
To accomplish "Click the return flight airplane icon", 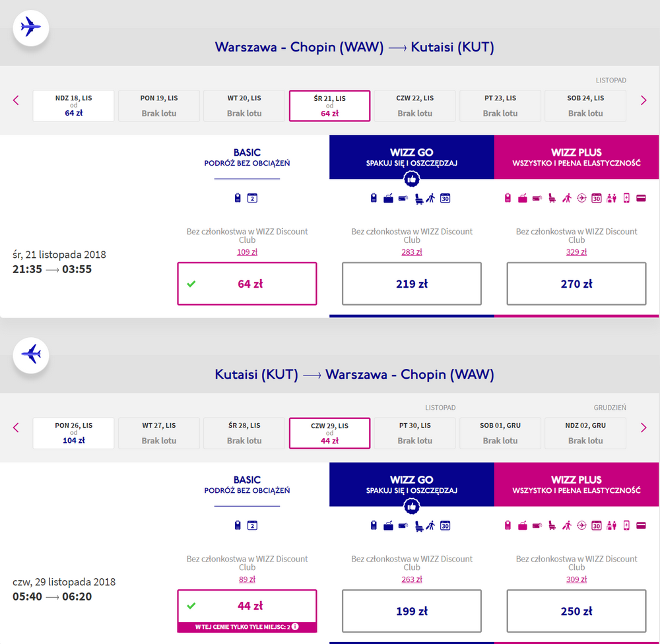I will click(x=31, y=355).
